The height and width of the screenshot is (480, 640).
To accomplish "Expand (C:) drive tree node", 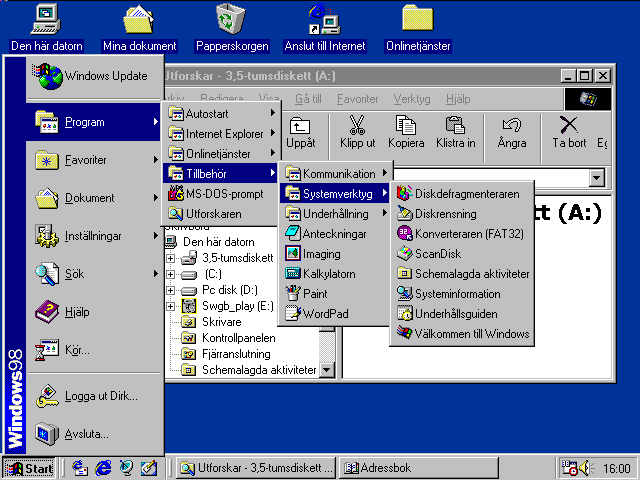I will point(171,274).
